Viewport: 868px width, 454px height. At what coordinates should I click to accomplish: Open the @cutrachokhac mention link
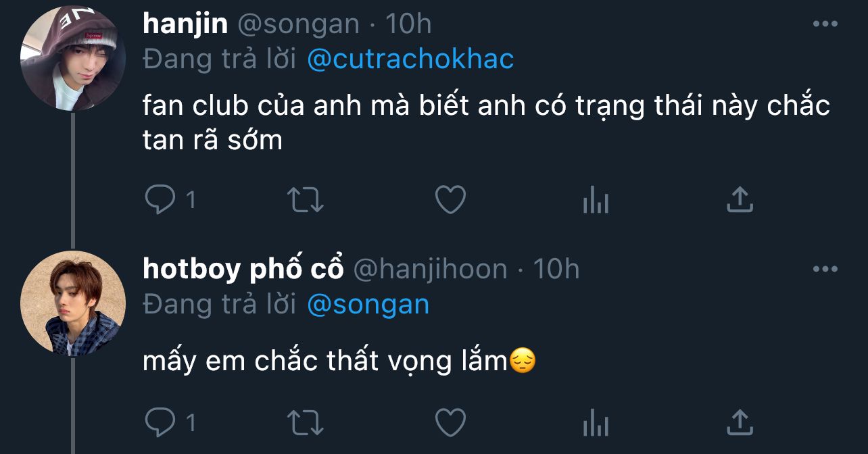click(410, 59)
